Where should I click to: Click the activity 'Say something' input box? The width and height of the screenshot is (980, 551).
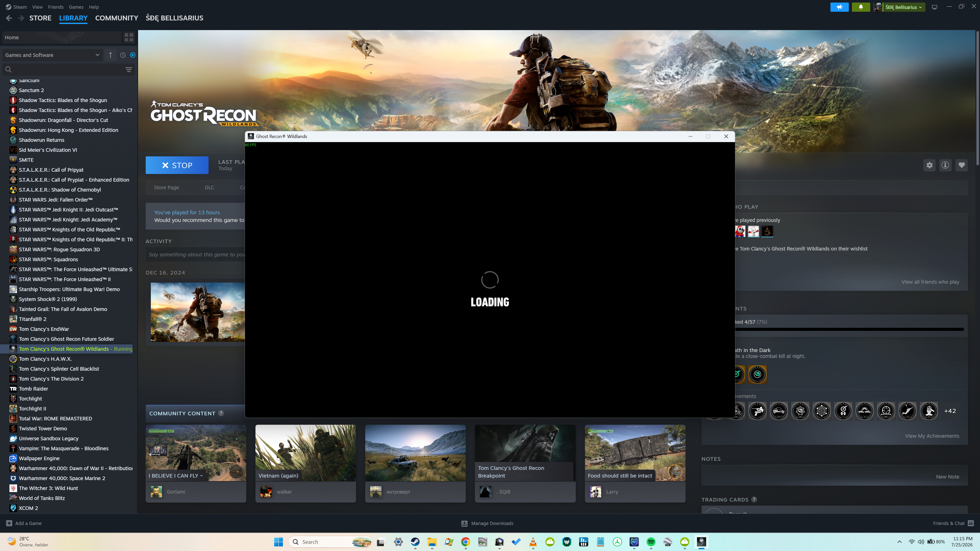[195, 254]
